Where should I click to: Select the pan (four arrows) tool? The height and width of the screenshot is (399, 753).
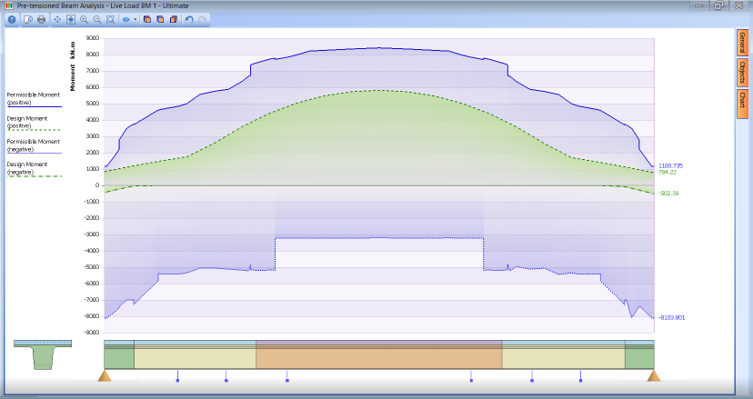pos(57,20)
